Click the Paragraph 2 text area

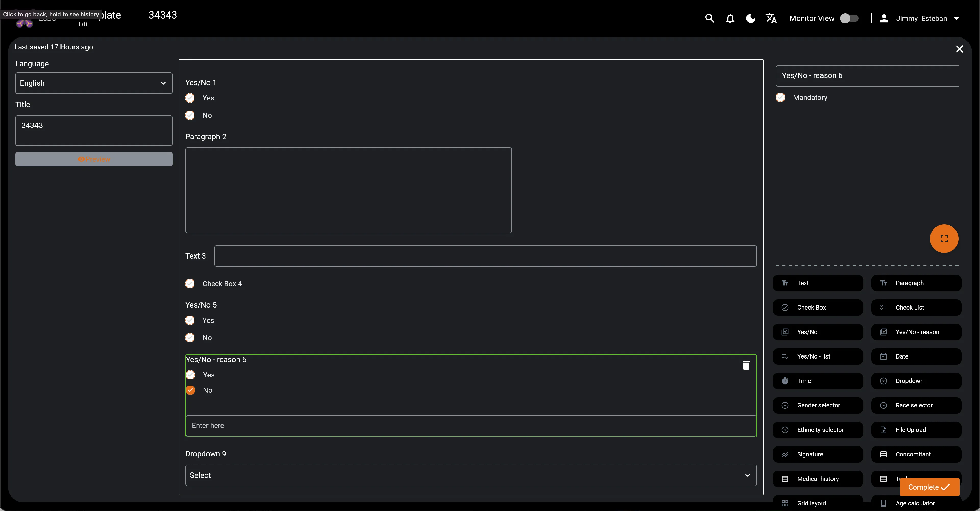click(348, 190)
